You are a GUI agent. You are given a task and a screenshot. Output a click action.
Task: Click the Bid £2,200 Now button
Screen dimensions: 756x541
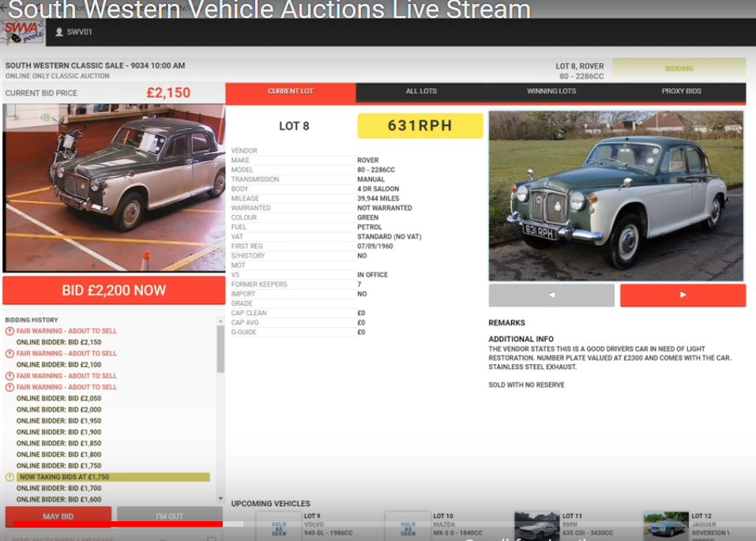[x=114, y=291]
